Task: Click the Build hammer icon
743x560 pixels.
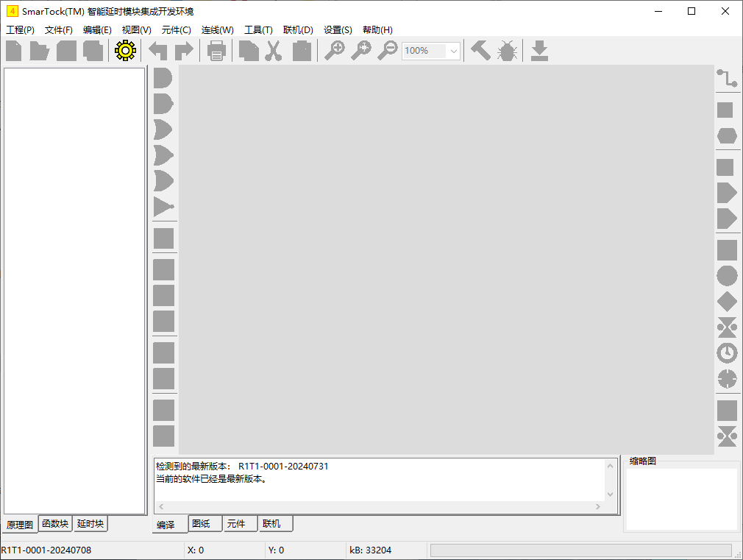Action: (x=480, y=51)
